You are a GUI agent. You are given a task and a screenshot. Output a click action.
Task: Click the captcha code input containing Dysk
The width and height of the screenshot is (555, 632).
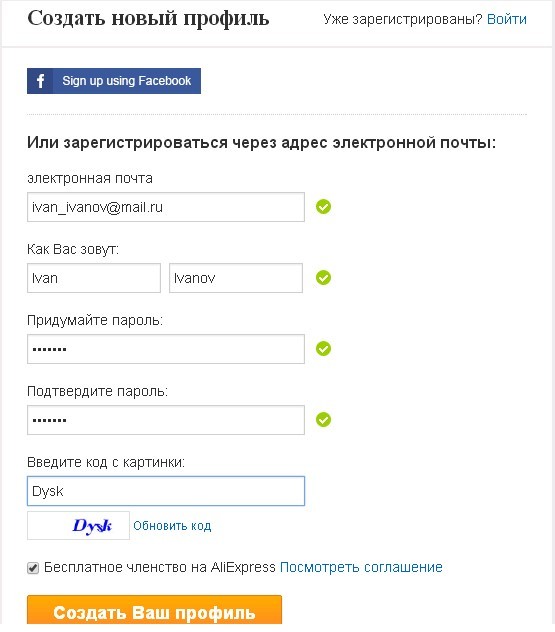pos(166,491)
